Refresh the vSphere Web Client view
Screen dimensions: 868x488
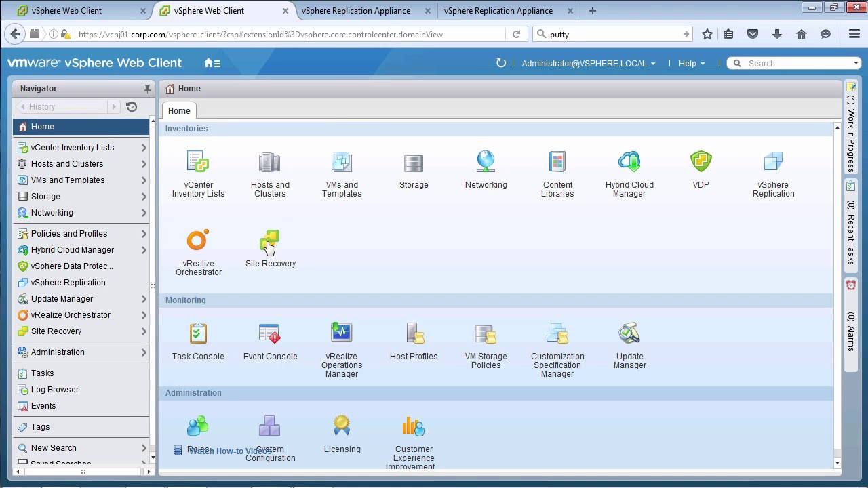[x=501, y=63]
